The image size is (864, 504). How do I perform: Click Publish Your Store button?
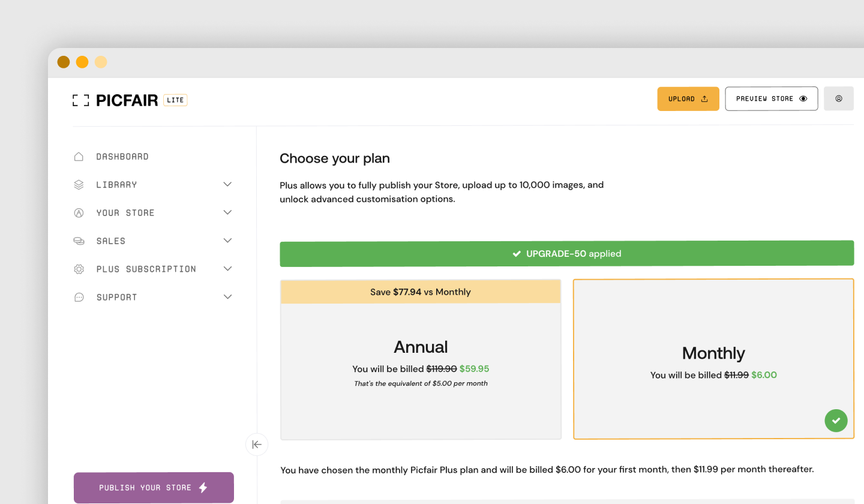154,487
